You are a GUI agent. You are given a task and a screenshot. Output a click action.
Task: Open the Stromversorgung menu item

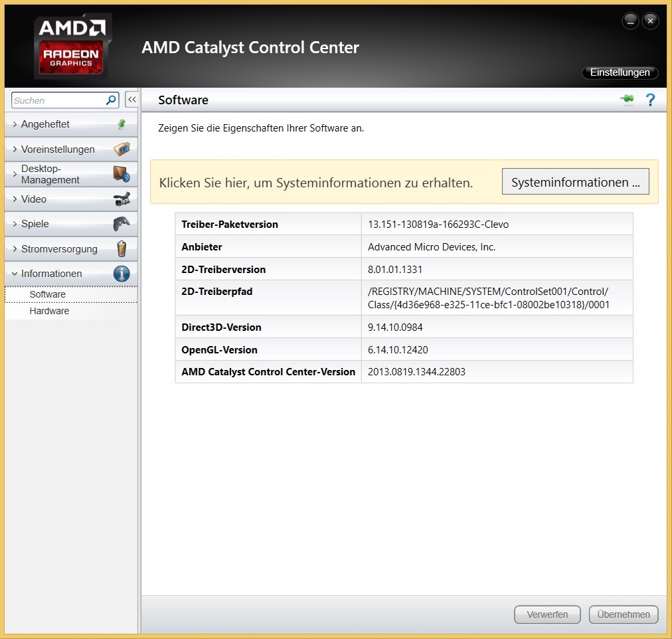coord(71,248)
